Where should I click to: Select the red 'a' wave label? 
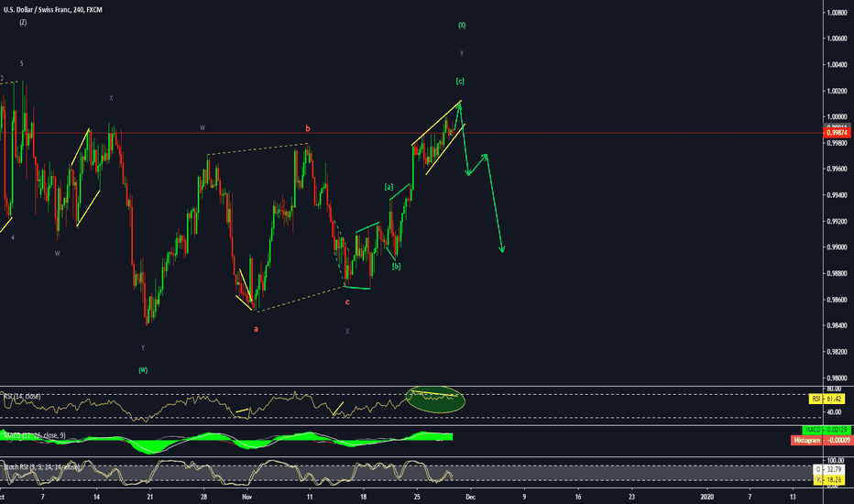pyautogui.click(x=256, y=327)
